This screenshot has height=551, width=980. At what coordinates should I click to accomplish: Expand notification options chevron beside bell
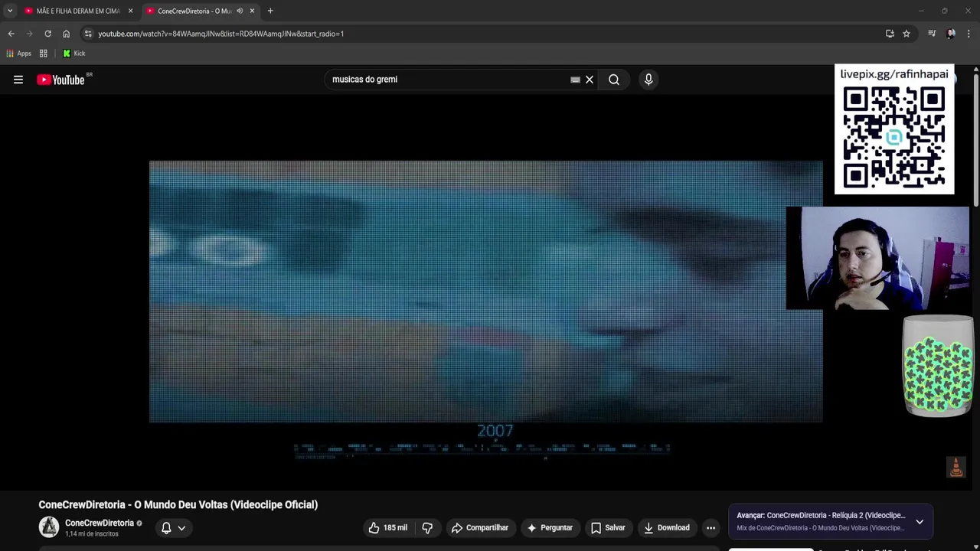click(x=181, y=528)
